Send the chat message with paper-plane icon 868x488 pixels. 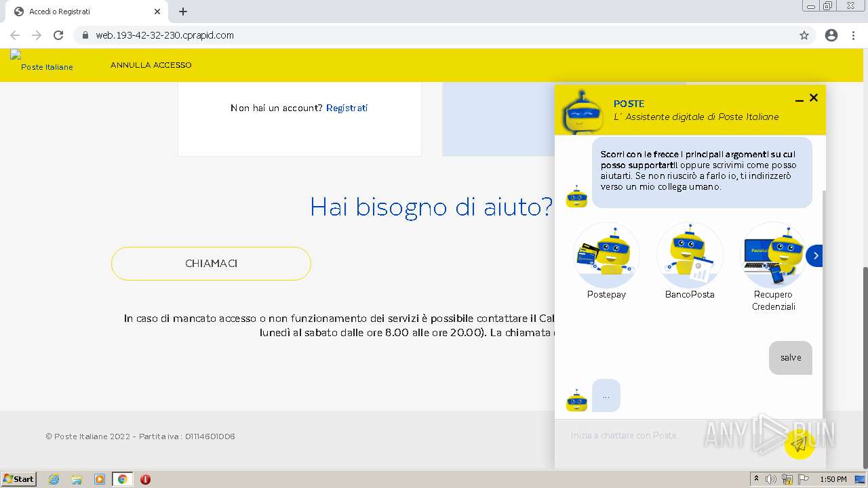[x=800, y=444]
